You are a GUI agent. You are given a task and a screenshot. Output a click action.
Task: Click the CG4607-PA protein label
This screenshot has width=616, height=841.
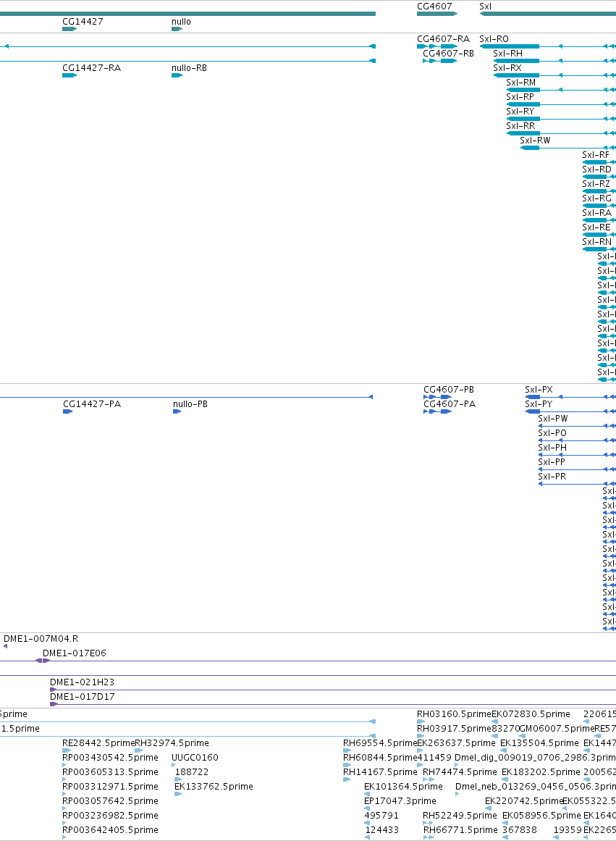(x=450, y=404)
